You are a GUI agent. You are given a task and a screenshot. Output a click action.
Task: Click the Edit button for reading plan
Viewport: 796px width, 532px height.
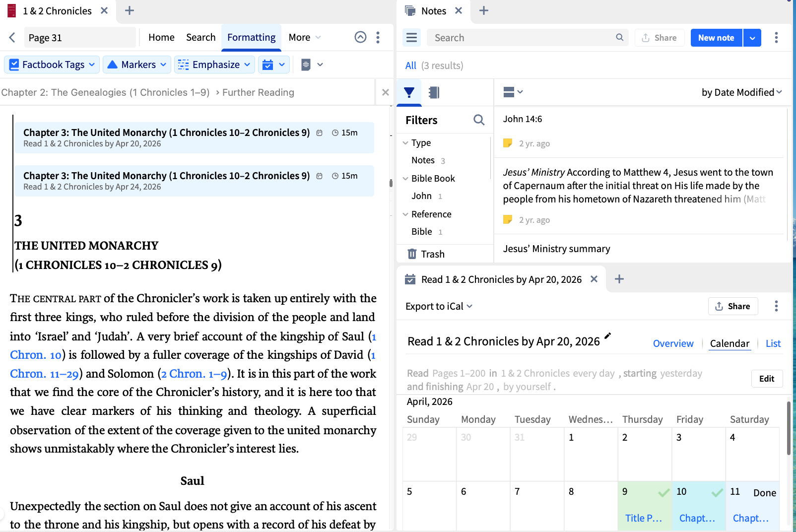[767, 379]
